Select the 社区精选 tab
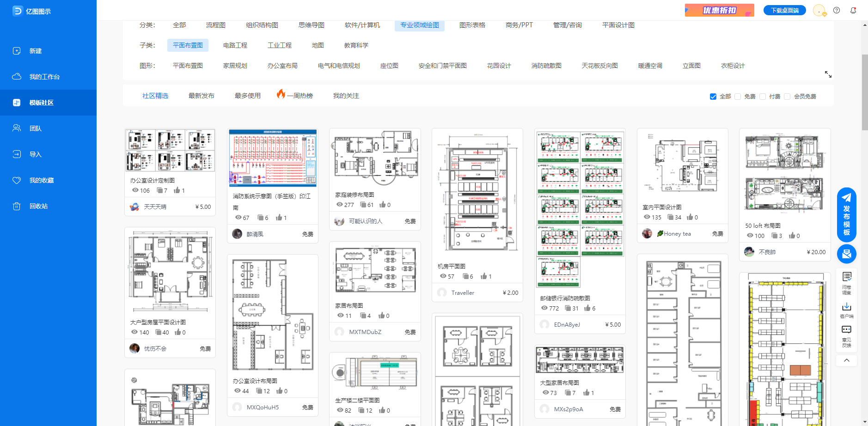 155,96
